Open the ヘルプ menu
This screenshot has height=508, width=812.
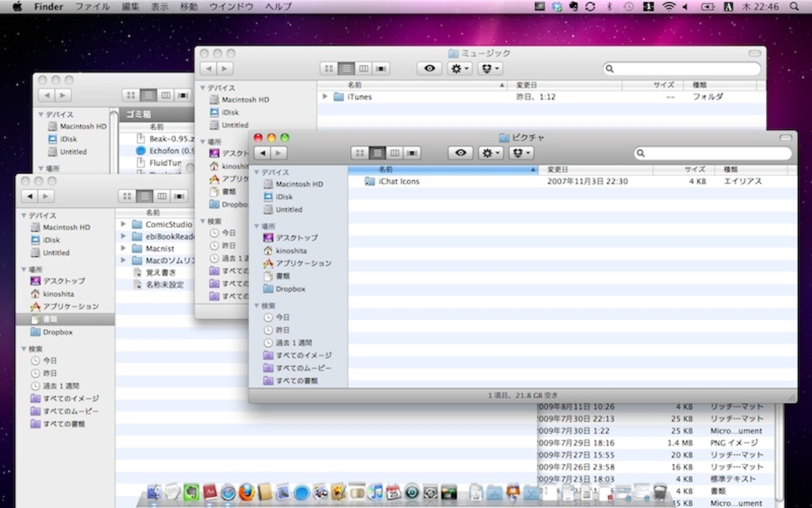pyautogui.click(x=279, y=7)
